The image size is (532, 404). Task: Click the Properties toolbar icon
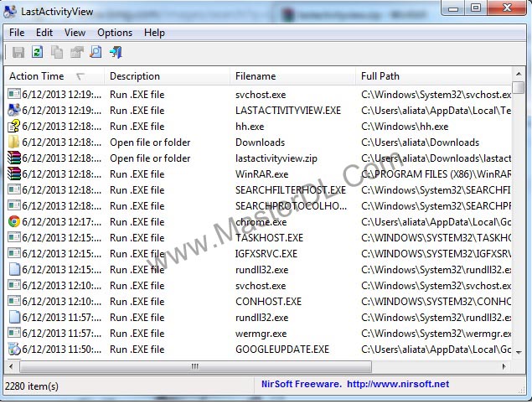(x=77, y=52)
